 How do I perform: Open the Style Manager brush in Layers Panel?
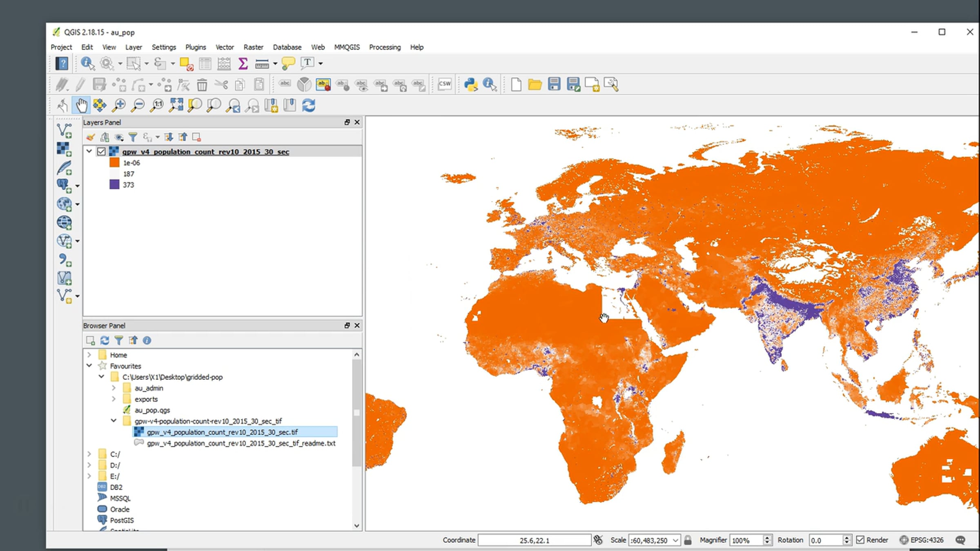90,137
